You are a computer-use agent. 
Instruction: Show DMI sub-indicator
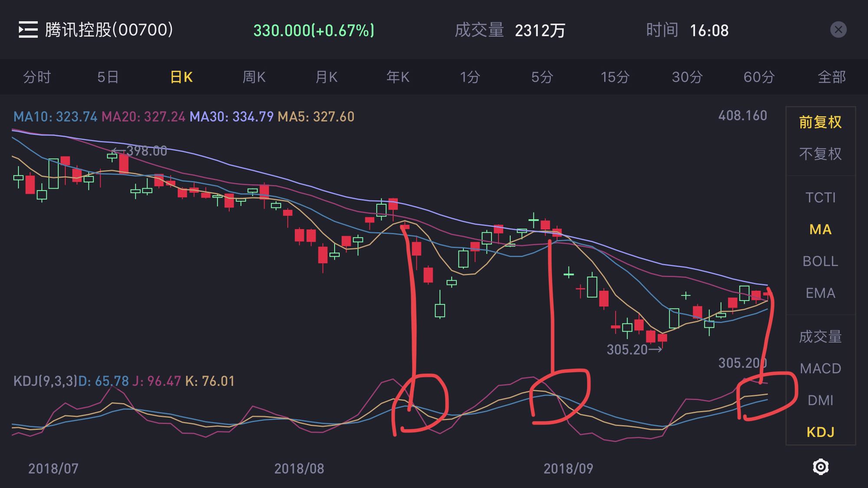(820, 400)
